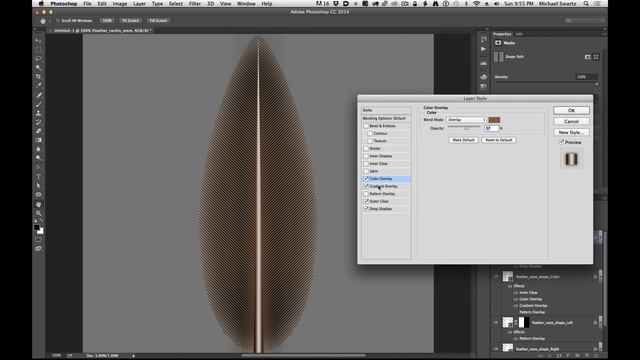
Task: Select the Gradient tool
Action: 38,140
